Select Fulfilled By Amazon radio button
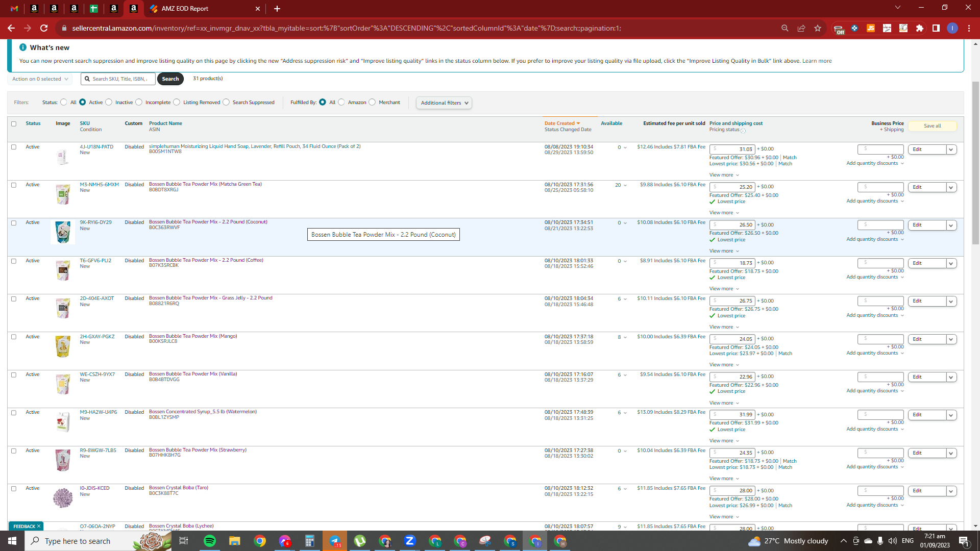Image resolution: width=980 pixels, height=551 pixels. [x=341, y=103]
